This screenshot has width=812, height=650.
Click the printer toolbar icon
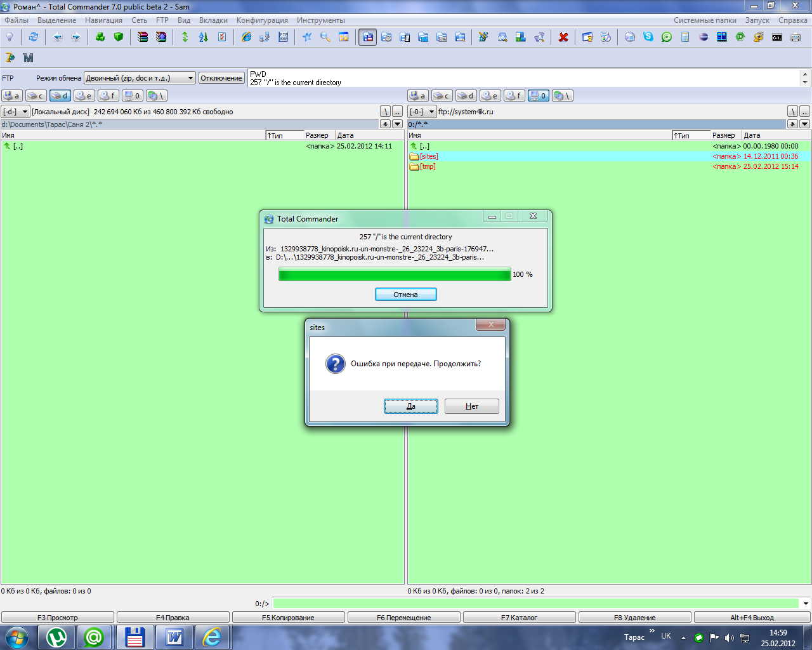[x=795, y=37]
